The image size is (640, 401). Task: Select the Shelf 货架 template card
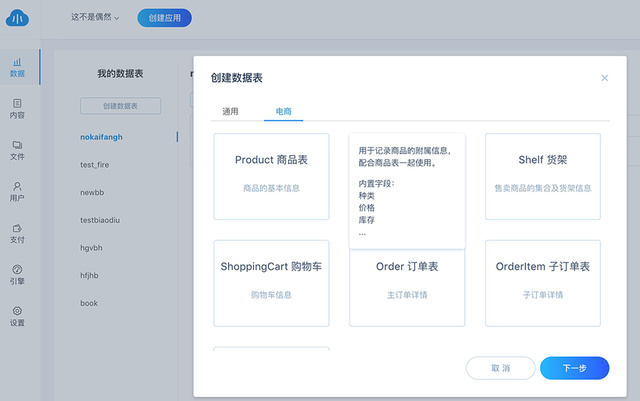[543, 177]
